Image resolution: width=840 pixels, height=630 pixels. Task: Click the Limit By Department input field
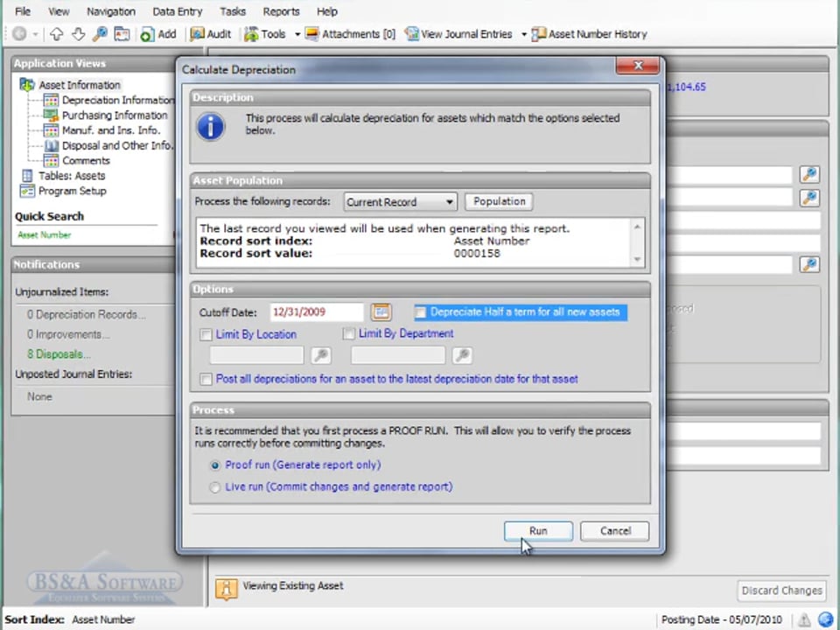398,355
